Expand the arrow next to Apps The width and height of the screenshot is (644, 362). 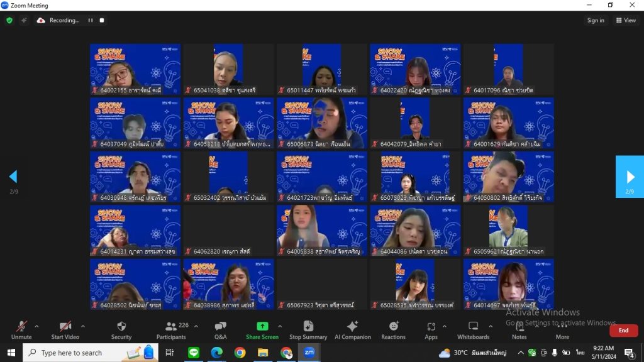click(445, 326)
